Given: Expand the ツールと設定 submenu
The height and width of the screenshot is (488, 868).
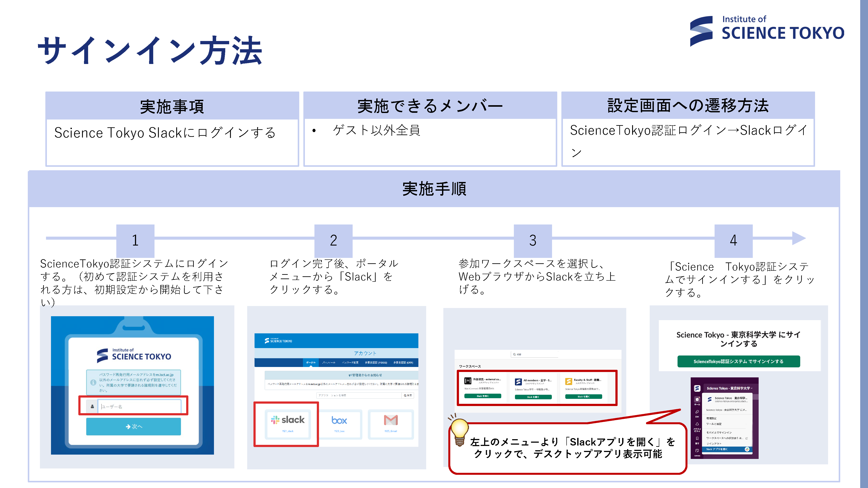Looking at the screenshot, I should click(714, 424).
